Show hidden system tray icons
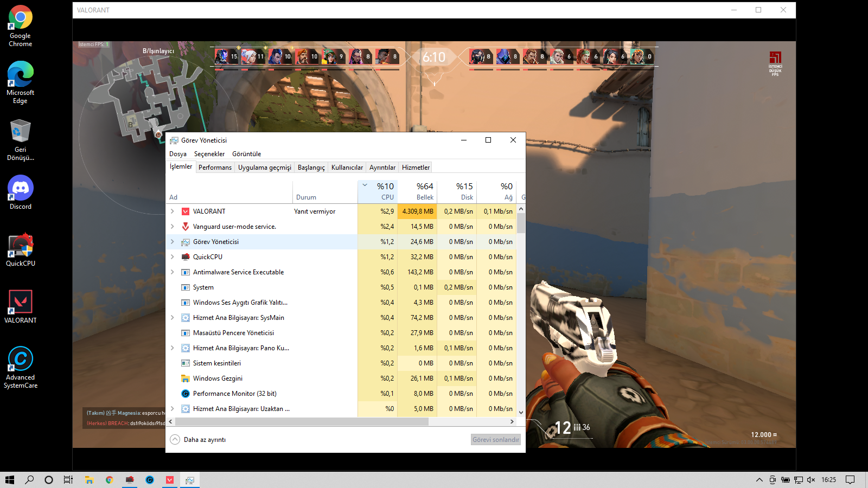 pyautogui.click(x=759, y=480)
